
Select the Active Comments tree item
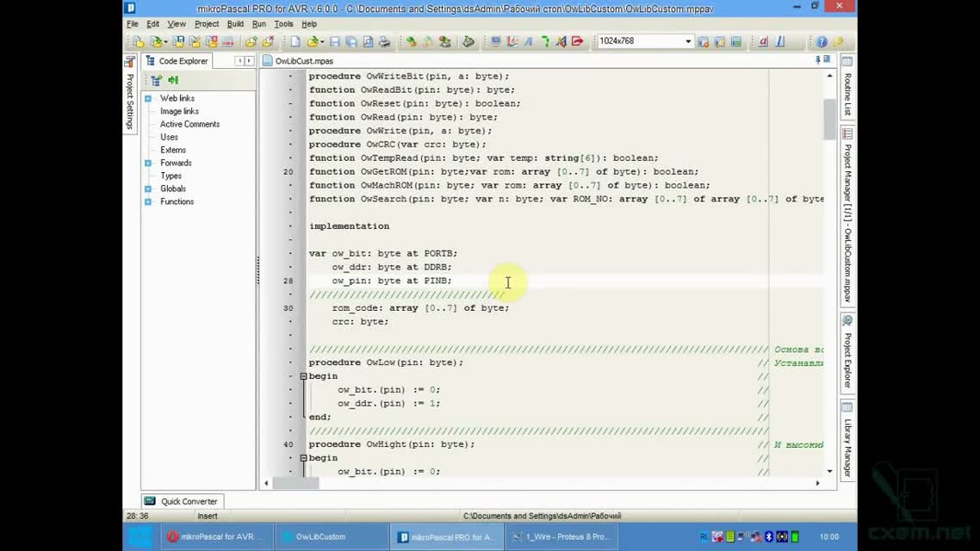click(x=189, y=124)
